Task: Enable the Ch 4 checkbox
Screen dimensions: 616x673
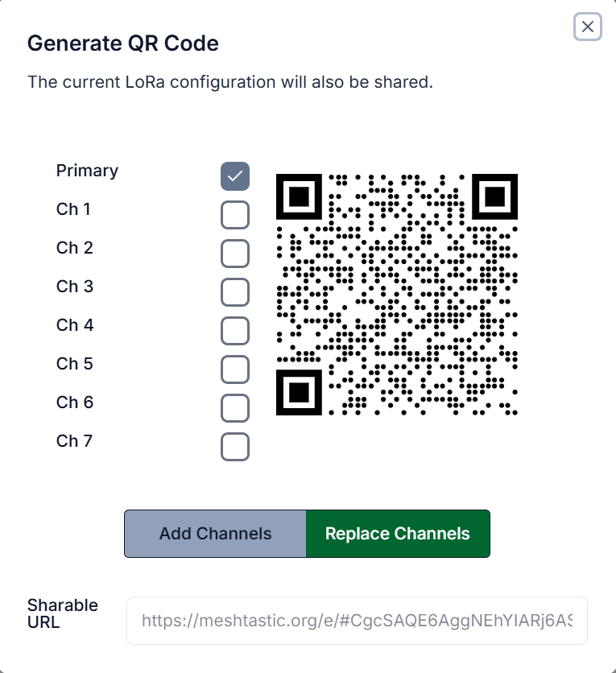Action: pos(234,330)
